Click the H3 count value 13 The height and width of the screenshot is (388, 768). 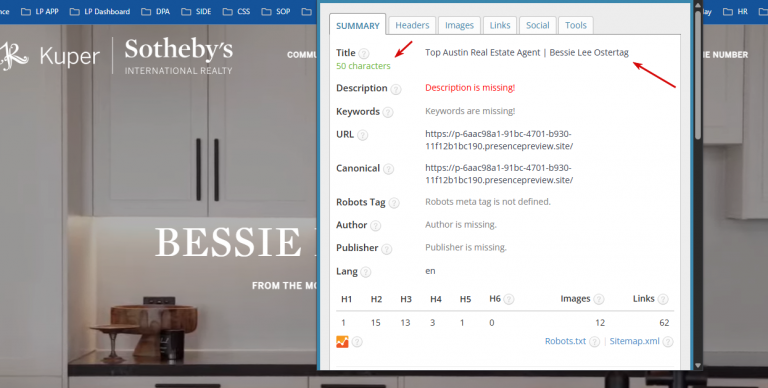pos(405,322)
